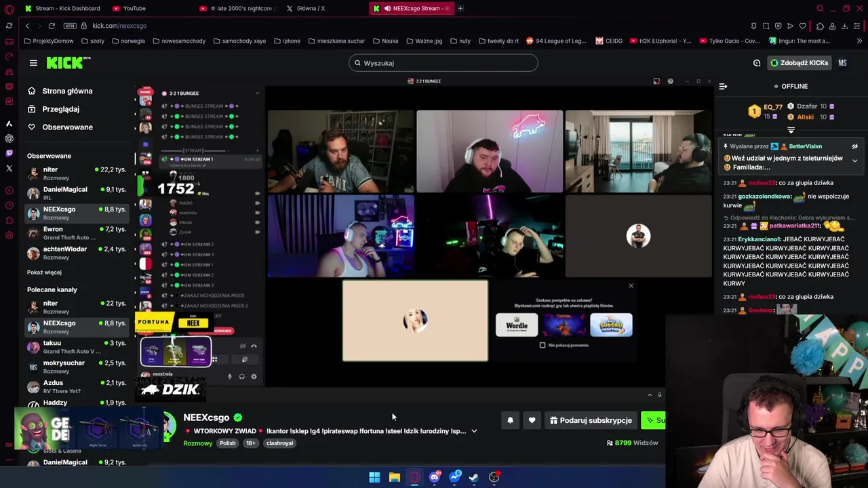Click the Wyszukaj search field
868x488 pixels.
coord(443,63)
